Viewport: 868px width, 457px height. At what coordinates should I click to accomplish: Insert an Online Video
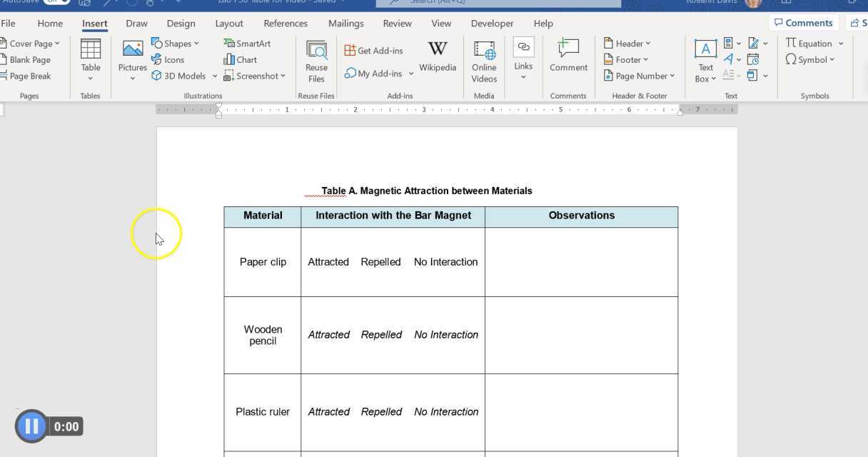pos(483,60)
